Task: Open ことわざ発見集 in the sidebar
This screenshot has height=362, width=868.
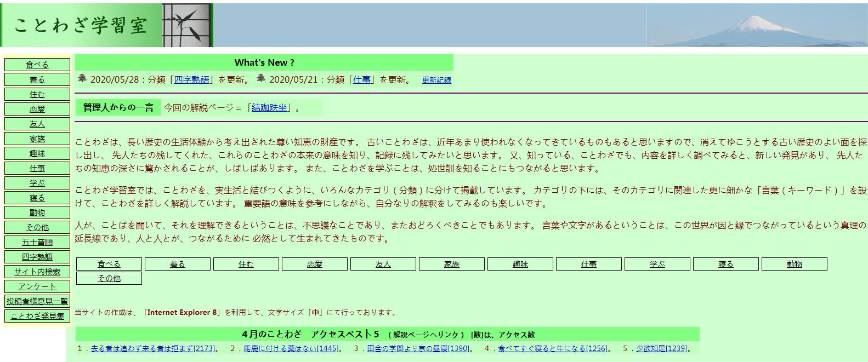Action: coord(37,316)
